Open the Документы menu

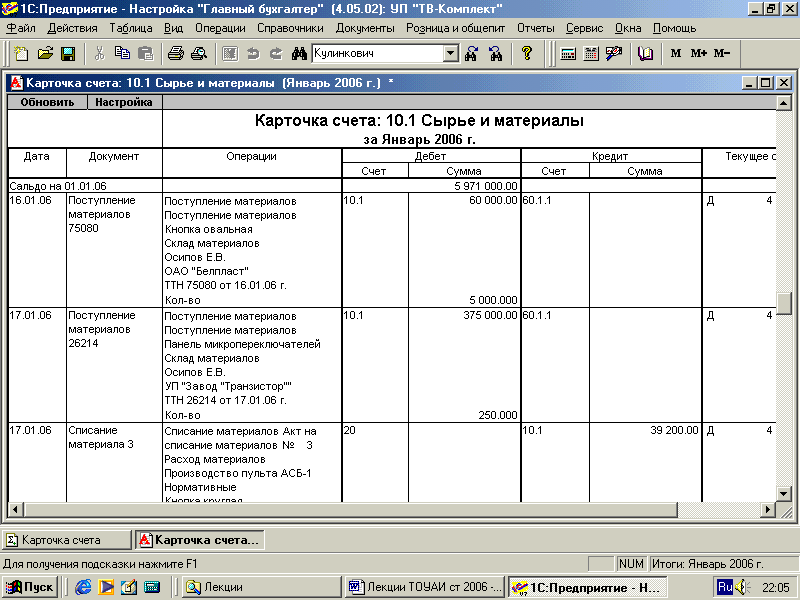click(x=365, y=28)
